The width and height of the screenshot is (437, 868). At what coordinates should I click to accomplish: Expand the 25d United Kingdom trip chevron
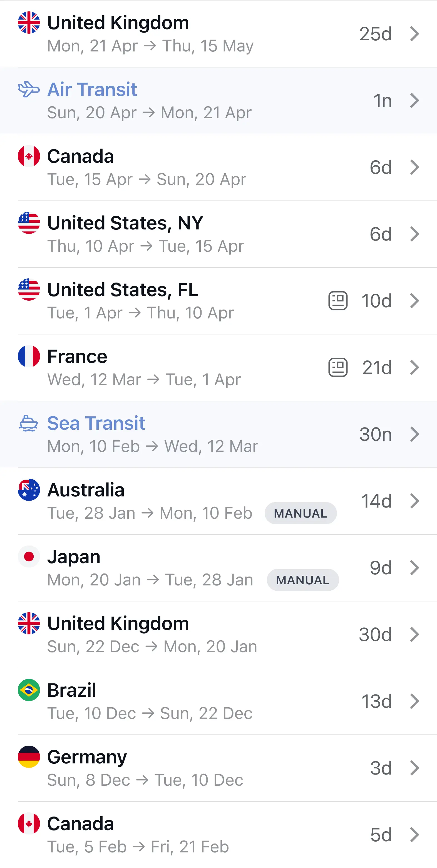click(414, 34)
